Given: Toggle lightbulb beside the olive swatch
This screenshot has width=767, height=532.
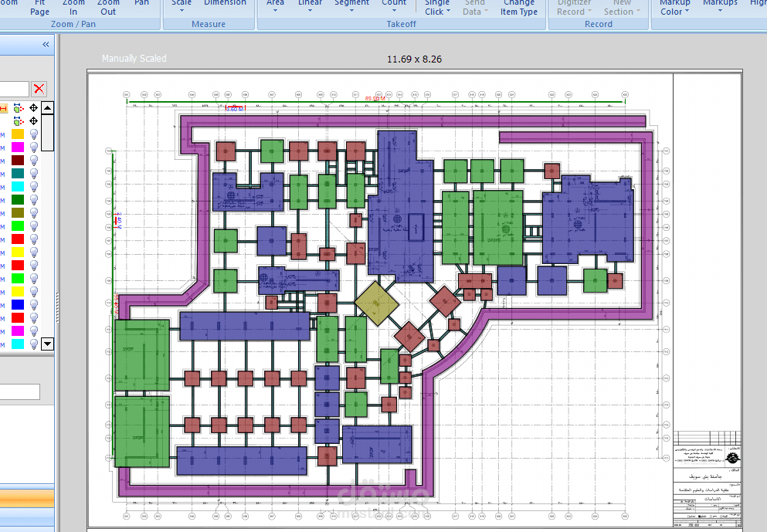Looking at the screenshot, I should click(x=34, y=213).
